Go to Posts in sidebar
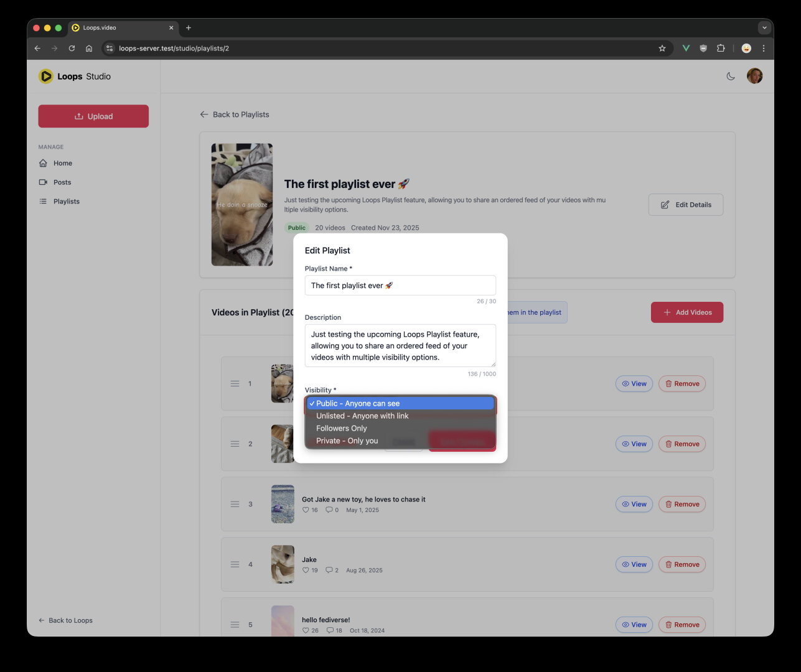Screen dimensions: 801x672 [x=62, y=182]
